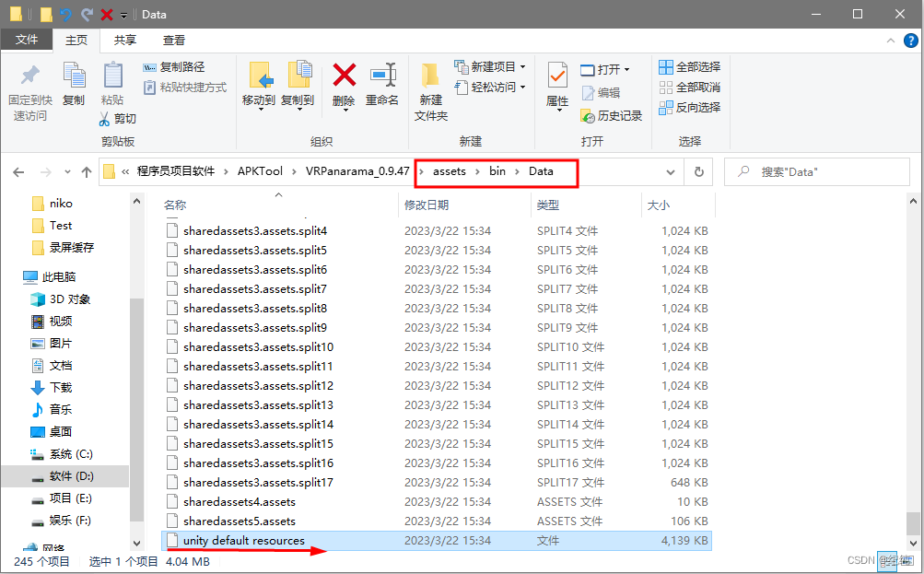Open the Properties (属性) button
924x574 pixels.
pyautogui.click(x=556, y=88)
